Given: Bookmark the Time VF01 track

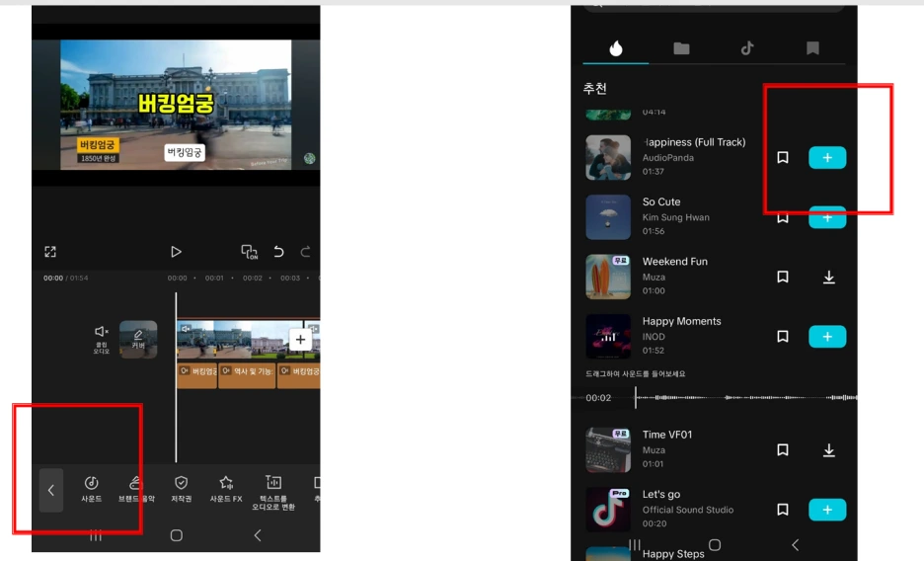Looking at the screenshot, I should (x=783, y=450).
